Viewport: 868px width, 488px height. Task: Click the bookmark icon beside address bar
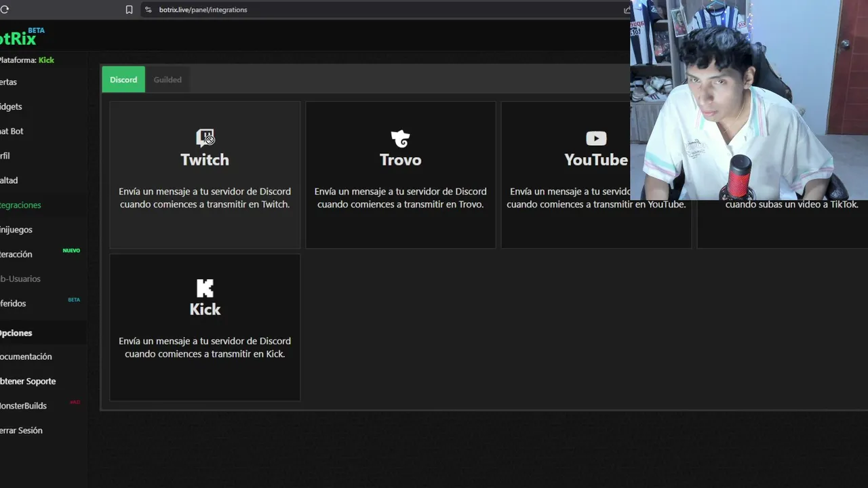(x=129, y=9)
